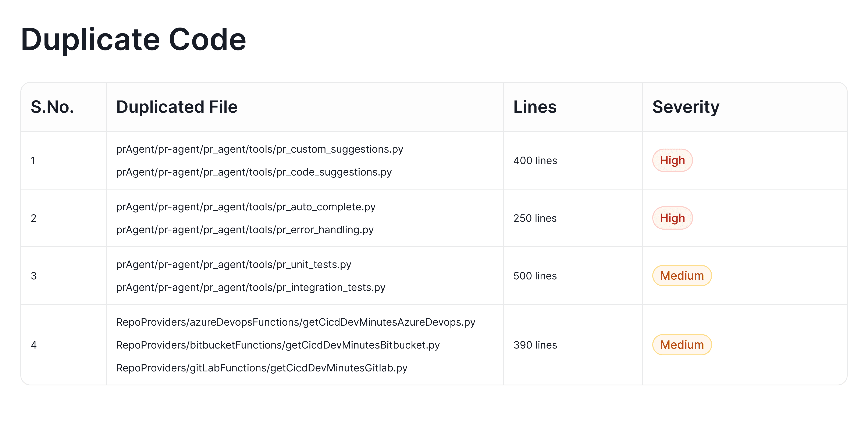Open getCicdDevMinutesBitbucket.py file path

278,345
